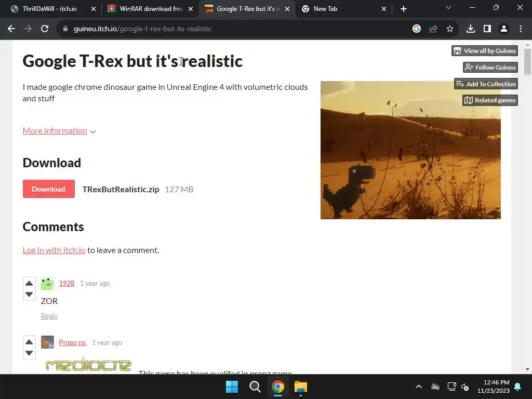Image resolution: width=532 pixels, height=399 pixels.
Task: Click the forward navigation arrow
Action: 28,29
